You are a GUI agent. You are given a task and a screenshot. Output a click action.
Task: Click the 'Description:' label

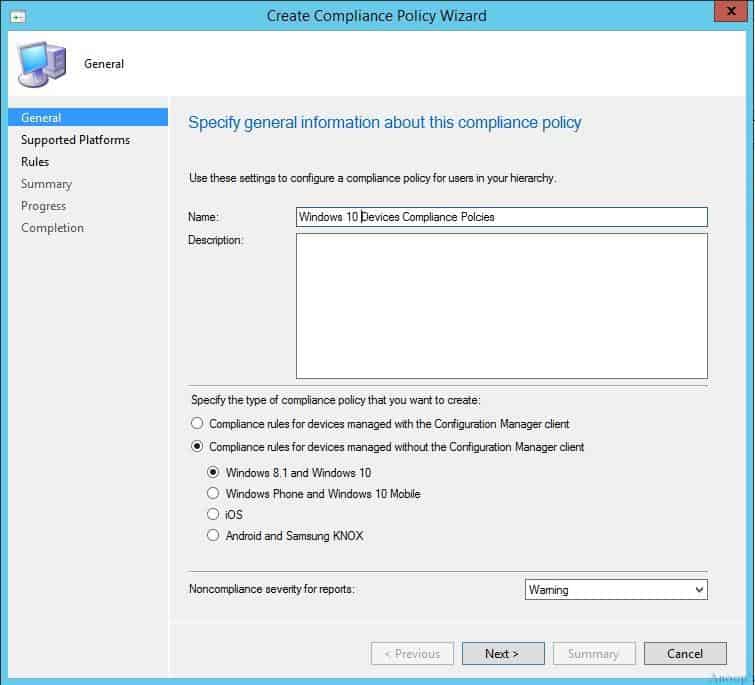216,240
